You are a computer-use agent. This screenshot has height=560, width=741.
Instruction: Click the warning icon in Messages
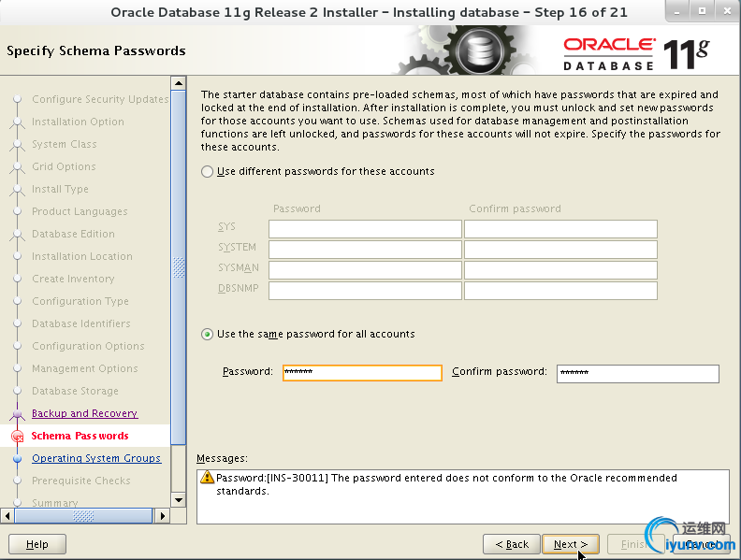[x=207, y=477]
